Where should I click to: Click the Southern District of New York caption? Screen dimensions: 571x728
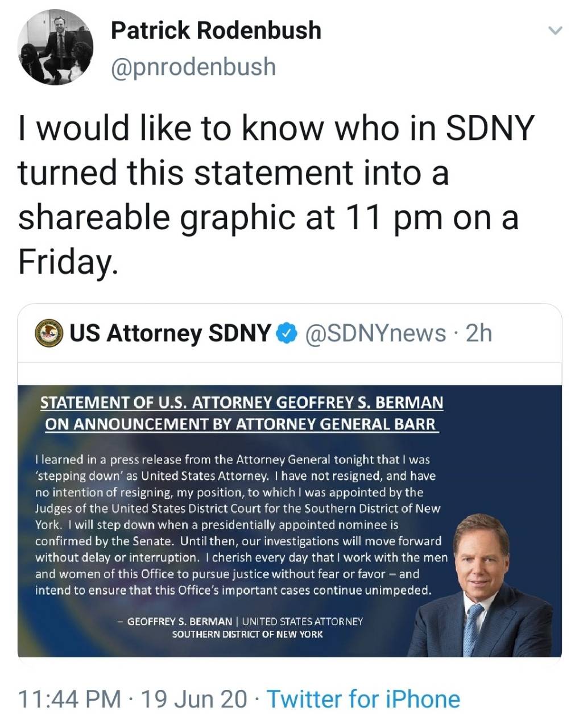pyautogui.click(x=247, y=634)
